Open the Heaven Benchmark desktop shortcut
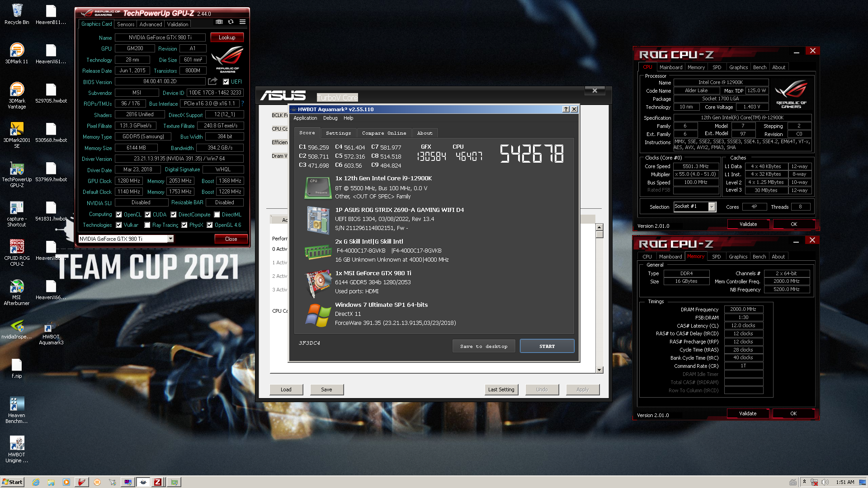 coord(17,409)
